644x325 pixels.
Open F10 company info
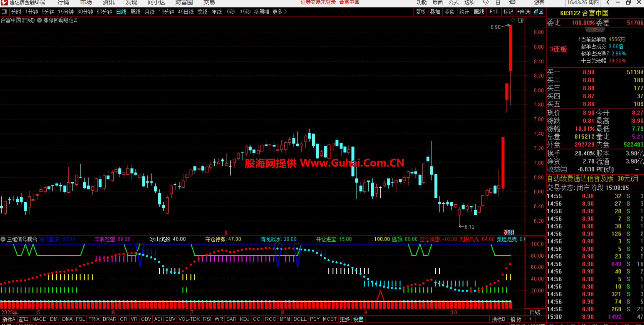pyautogui.click(x=494, y=12)
